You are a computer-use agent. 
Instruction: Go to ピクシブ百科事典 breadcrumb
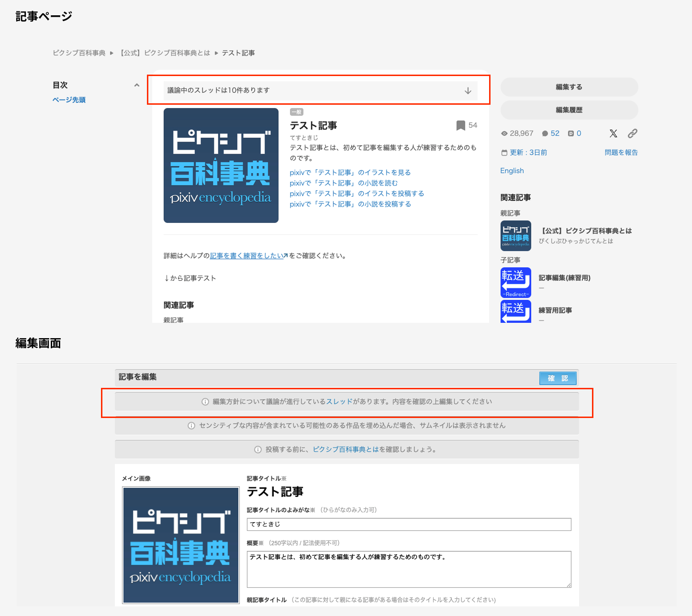(79, 53)
